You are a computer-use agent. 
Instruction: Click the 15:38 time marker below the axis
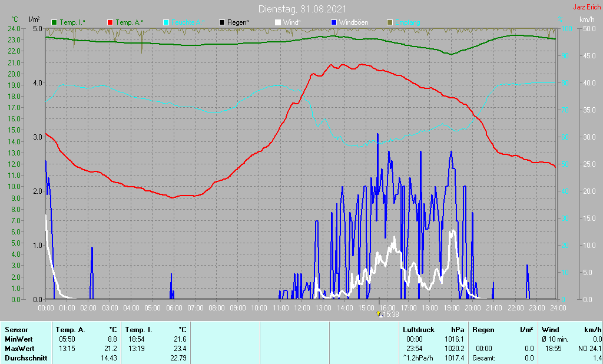(387, 315)
